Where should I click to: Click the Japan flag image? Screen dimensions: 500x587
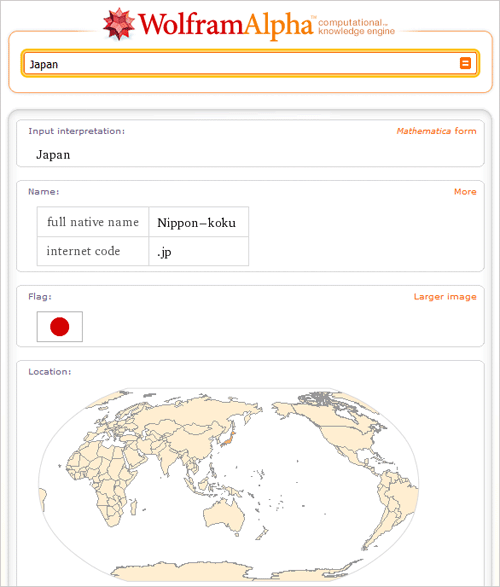60,326
